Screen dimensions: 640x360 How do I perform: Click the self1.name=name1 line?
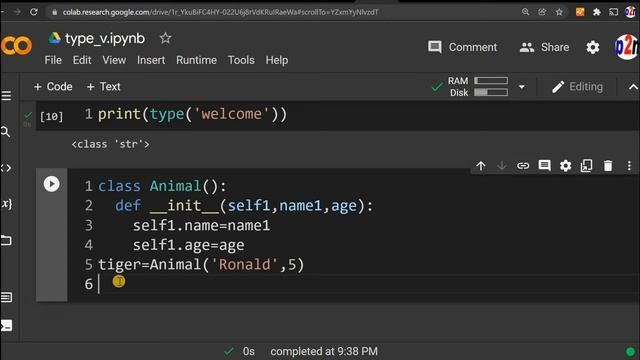pyautogui.click(x=201, y=225)
